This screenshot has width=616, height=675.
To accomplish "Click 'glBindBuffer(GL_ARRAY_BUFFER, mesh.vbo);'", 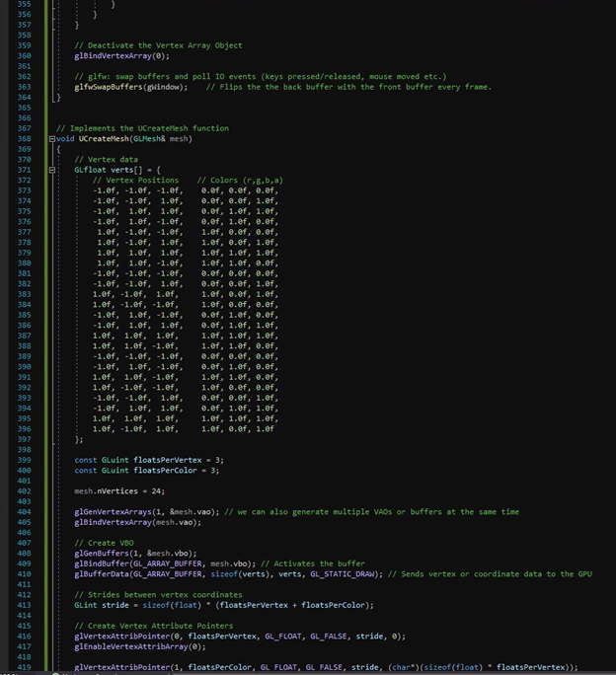I will click(165, 563).
